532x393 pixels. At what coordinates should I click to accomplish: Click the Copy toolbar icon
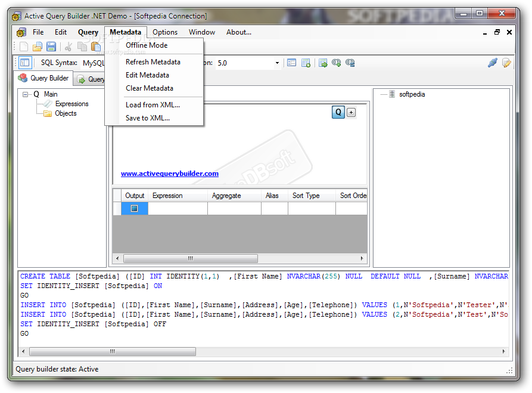(x=82, y=47)
